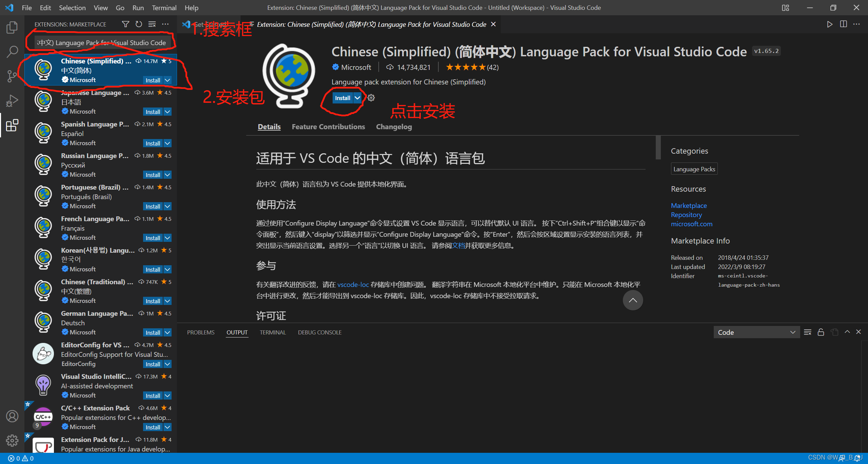
Task: Install the Spanish Language Pack
Action: click(153, 143)
